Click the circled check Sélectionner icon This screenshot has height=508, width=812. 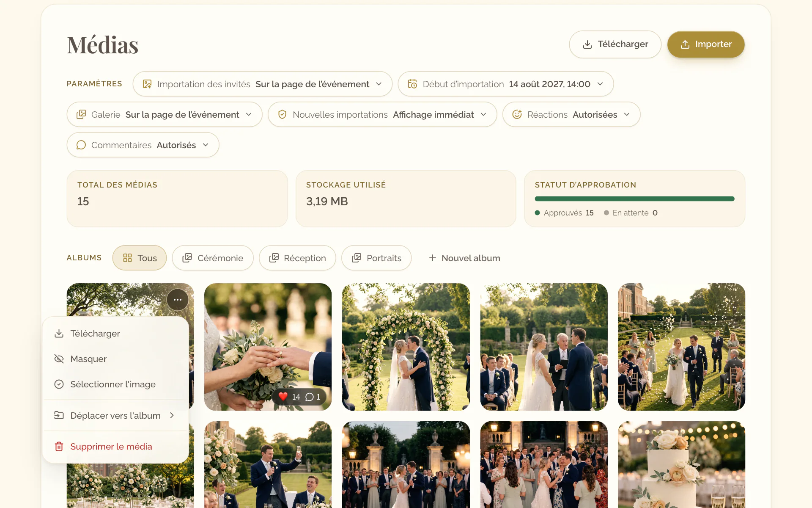tap(59, 384)
